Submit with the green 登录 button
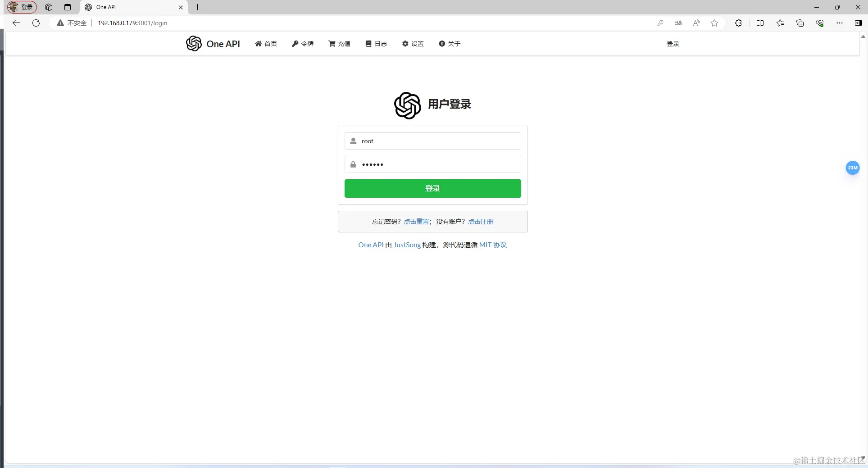 click(432, 188)
